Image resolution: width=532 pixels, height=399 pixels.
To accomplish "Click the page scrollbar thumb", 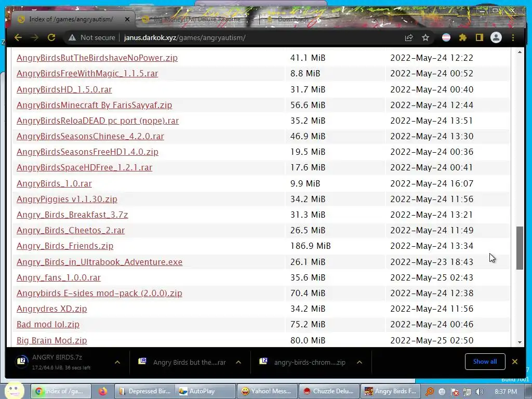I will pyautogui.click(x=520, y=248).
